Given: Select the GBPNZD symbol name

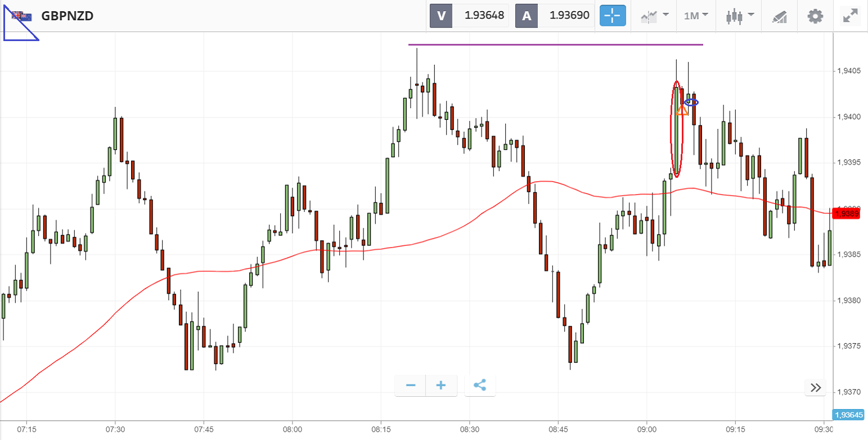Looking at the screenshot, I should [x=68, y=16].
